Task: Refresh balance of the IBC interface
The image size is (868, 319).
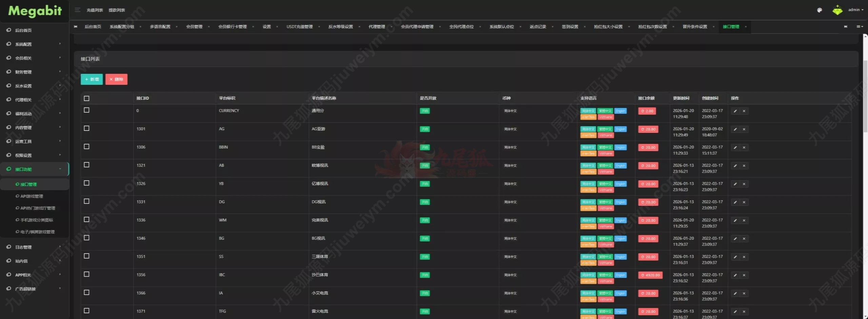Action: [650, 275]
